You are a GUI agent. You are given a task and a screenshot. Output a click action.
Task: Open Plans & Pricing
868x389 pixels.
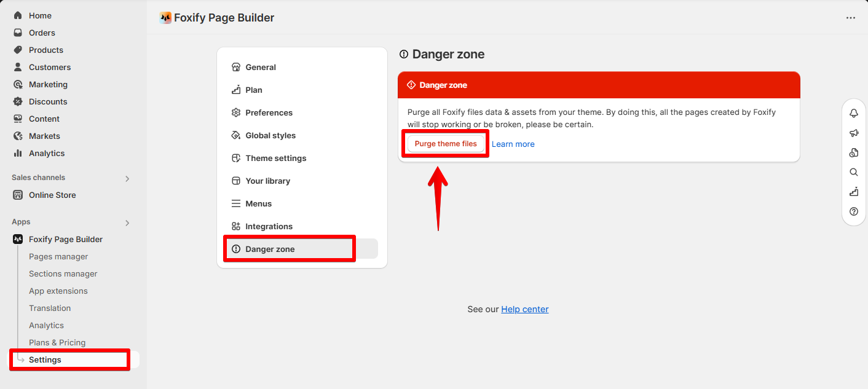click(57, 342)
